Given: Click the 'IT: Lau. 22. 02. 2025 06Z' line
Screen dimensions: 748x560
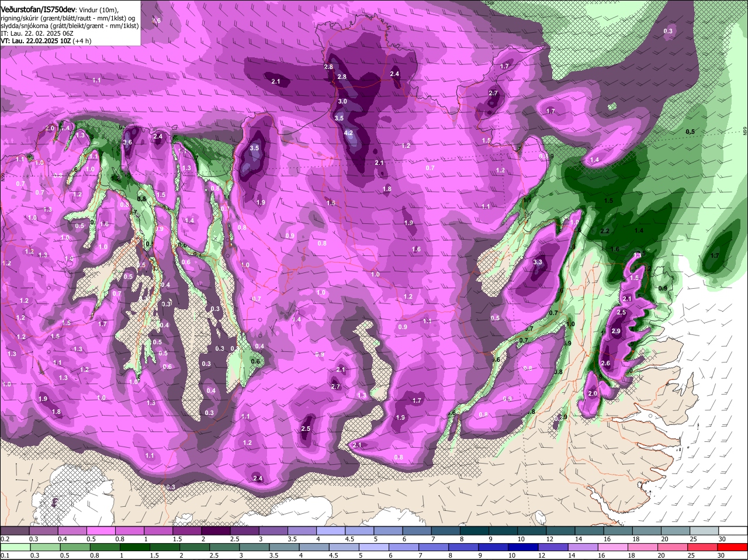Looking at the screenshot, I should point(37,34).
